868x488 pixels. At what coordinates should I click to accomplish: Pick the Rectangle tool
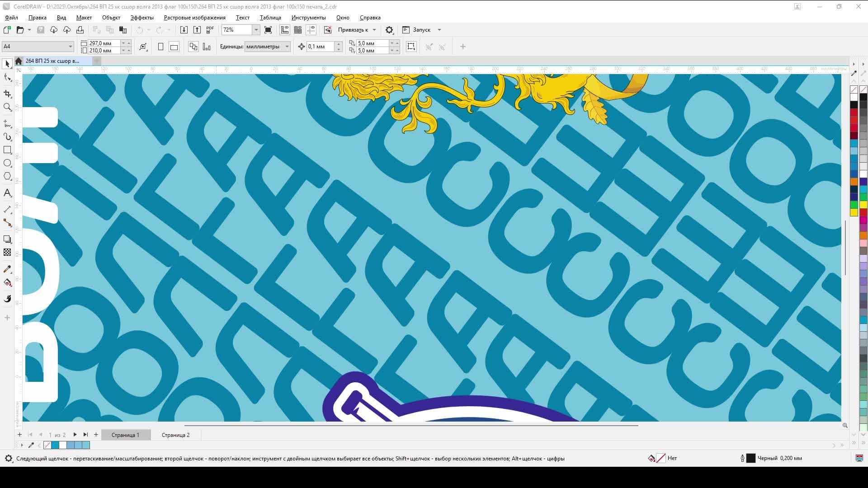7,150
